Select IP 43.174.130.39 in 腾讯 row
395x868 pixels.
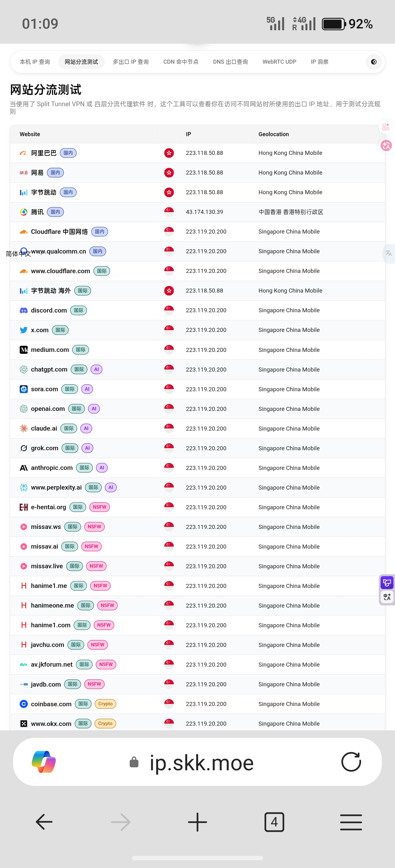tap(204, 212)
